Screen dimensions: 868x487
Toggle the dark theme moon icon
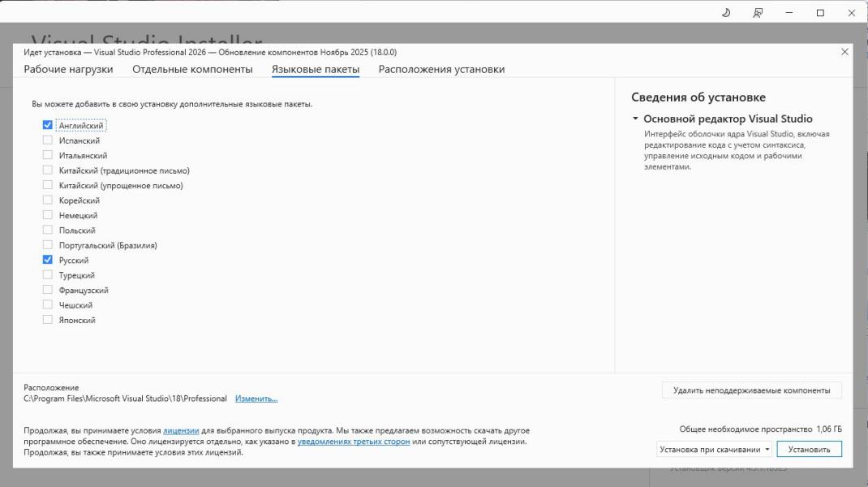[726, 13]
